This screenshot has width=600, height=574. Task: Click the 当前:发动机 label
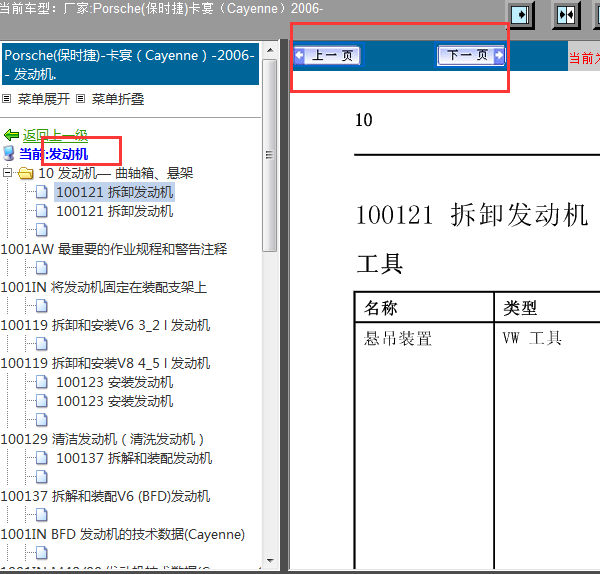[54, 154]
